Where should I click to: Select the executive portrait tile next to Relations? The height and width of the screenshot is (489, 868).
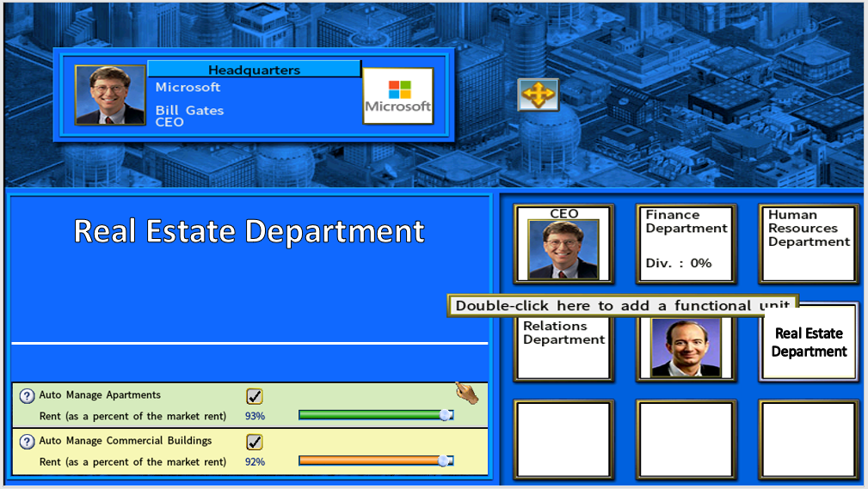686,347
